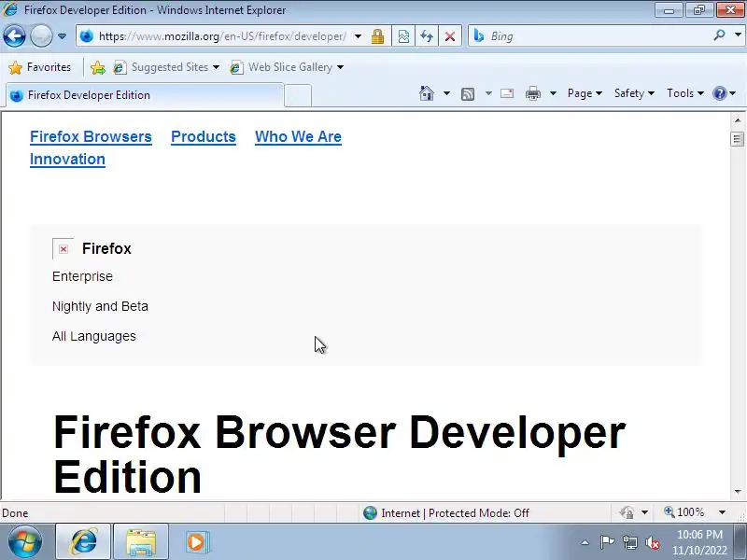This screenshot has width=747, height=560.
Task: Open the Favorites star button
Action: pyautogui.click(x=40, y=67)
